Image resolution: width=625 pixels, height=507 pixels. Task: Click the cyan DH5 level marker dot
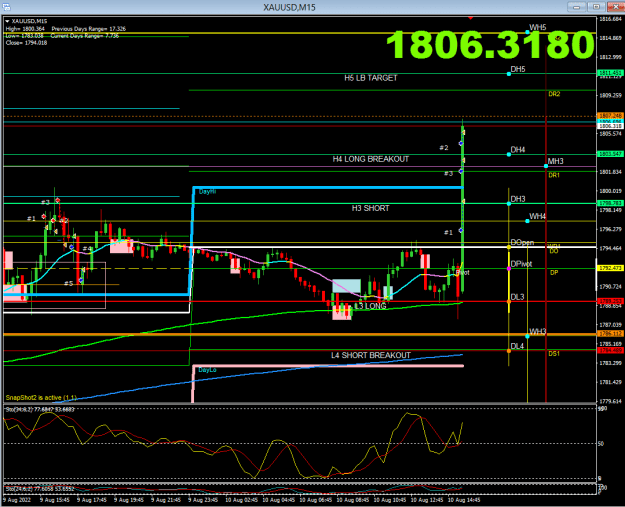509,74
